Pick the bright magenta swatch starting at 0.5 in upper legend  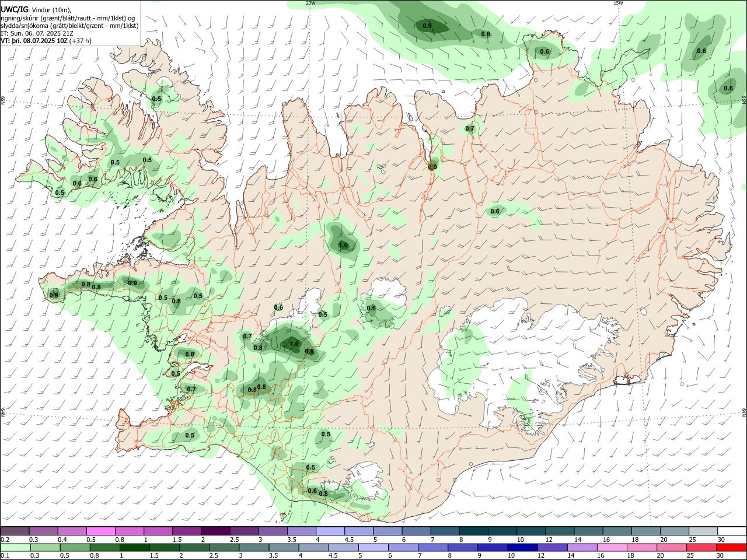point(101,531)
